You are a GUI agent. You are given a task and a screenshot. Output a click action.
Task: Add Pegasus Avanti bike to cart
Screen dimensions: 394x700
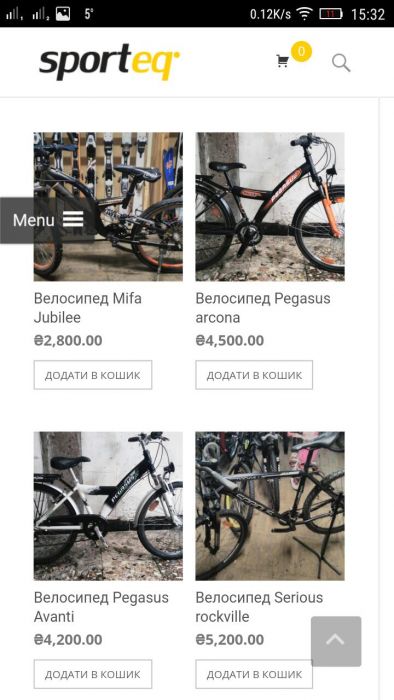93,674
